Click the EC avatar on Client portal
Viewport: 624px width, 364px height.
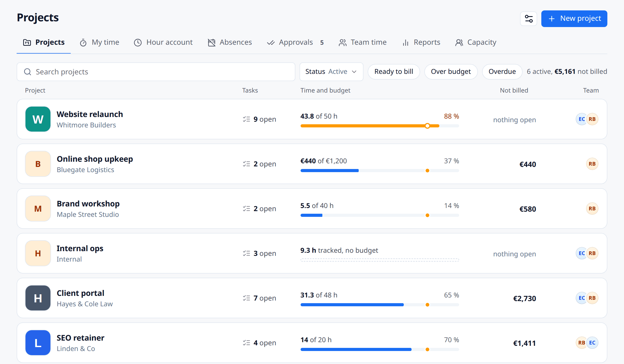(582, 298)
